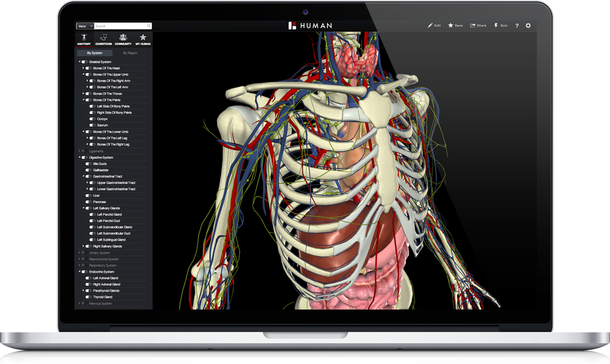Expand Bones Of The Right Arm

coord(87,81)
